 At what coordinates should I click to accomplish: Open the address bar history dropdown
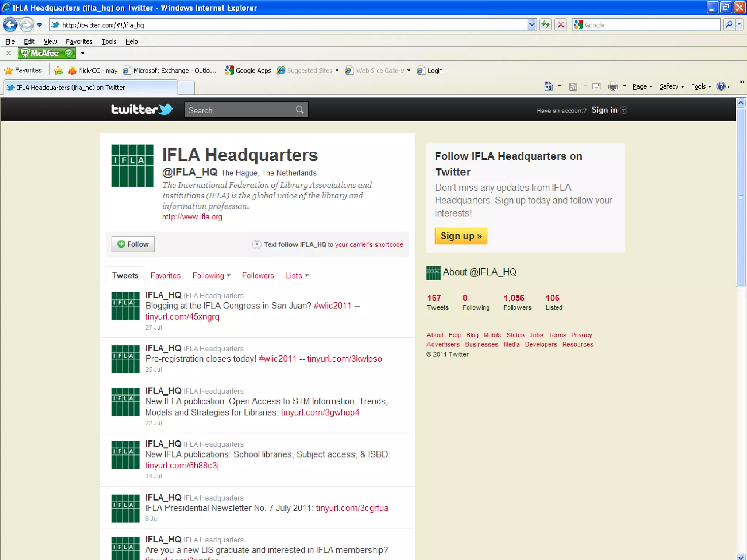[531, 25]
